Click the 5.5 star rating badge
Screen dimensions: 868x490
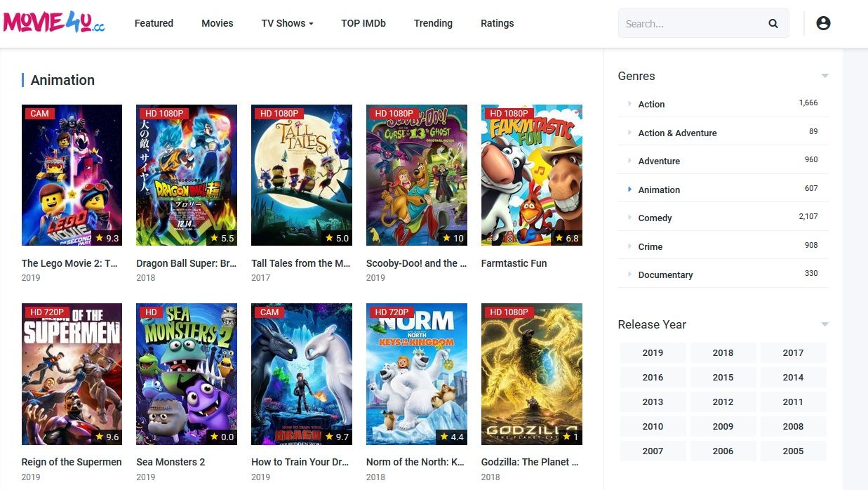pos(222,238)
